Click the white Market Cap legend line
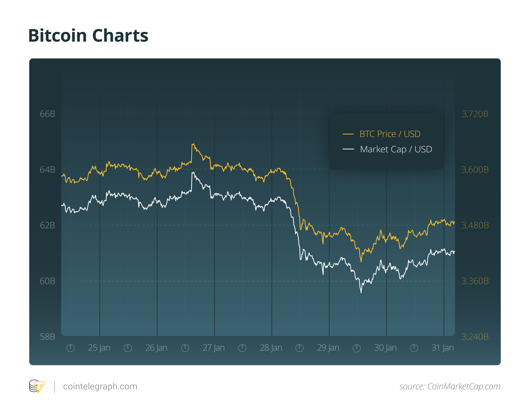This screenshot has height=420, width=530. tap(348, 149)
